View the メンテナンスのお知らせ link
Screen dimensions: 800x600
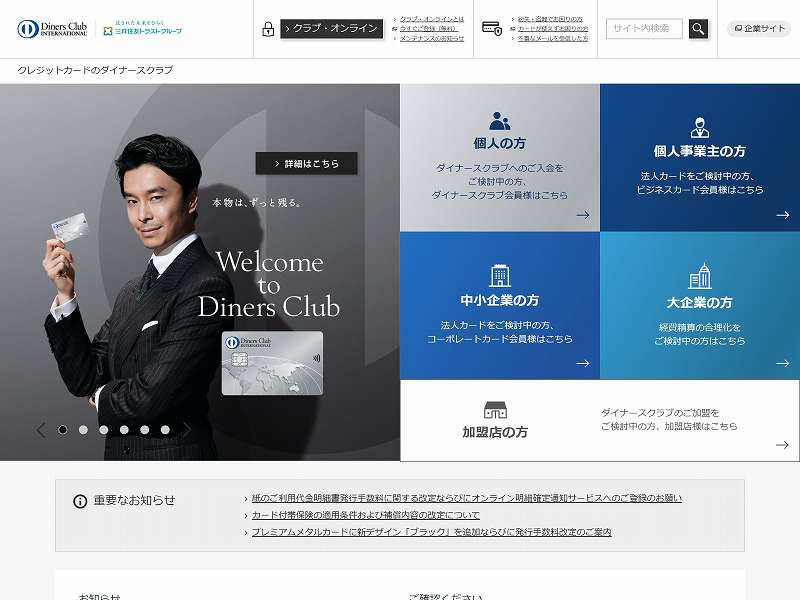(432, 38)
